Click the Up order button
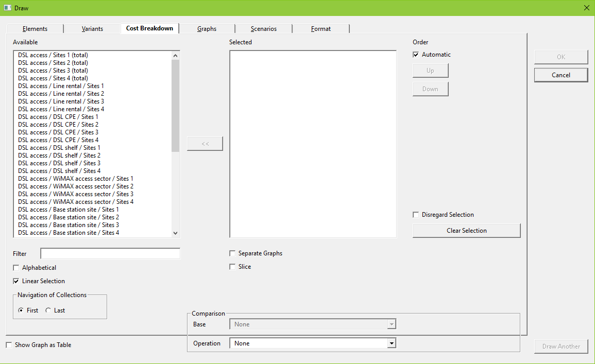The height and width of the screenshot is (364, 595). (x=430, y=71)
